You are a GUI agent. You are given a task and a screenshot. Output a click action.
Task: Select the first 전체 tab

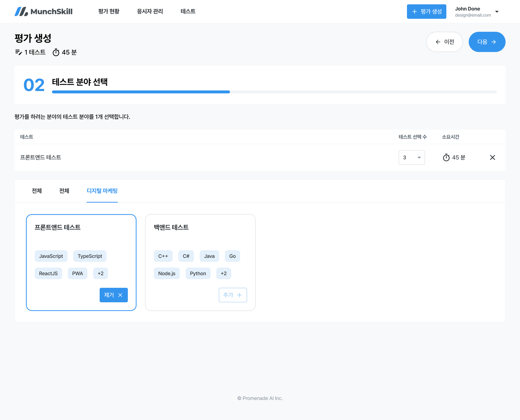tap(37, 191)
